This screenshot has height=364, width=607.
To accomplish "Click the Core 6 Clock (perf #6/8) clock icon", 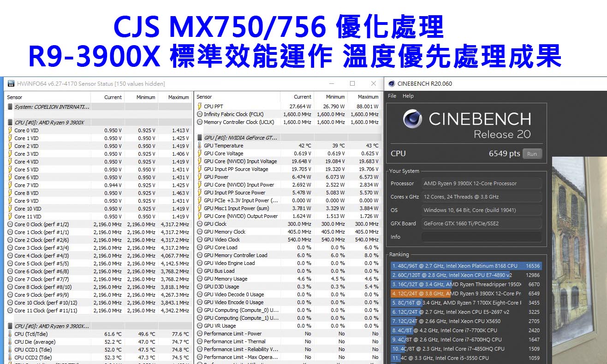I will pos(10,271).
